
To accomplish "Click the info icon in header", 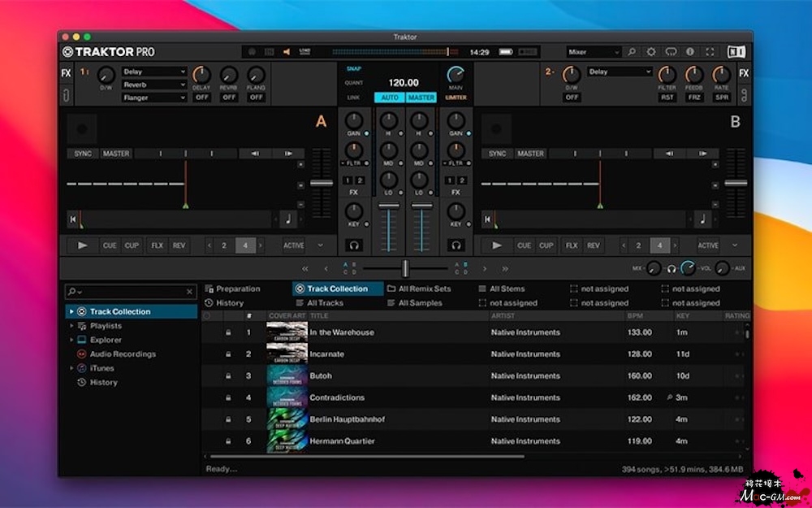I will coord(690,52).
